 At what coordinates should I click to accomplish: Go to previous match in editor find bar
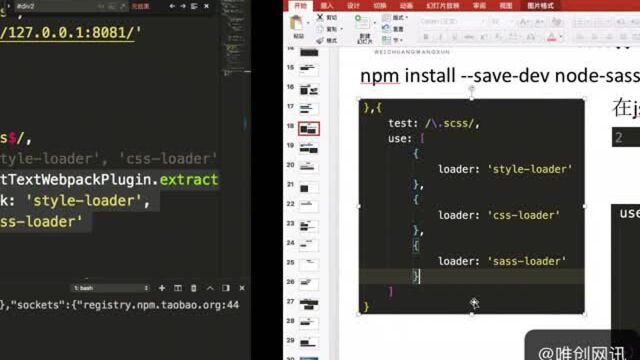point(172,6)
